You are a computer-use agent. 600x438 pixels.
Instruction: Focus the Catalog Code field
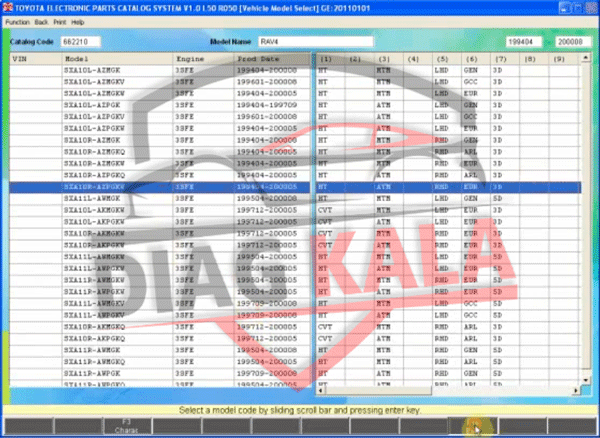pyautogui.click(x=81, y=42)
